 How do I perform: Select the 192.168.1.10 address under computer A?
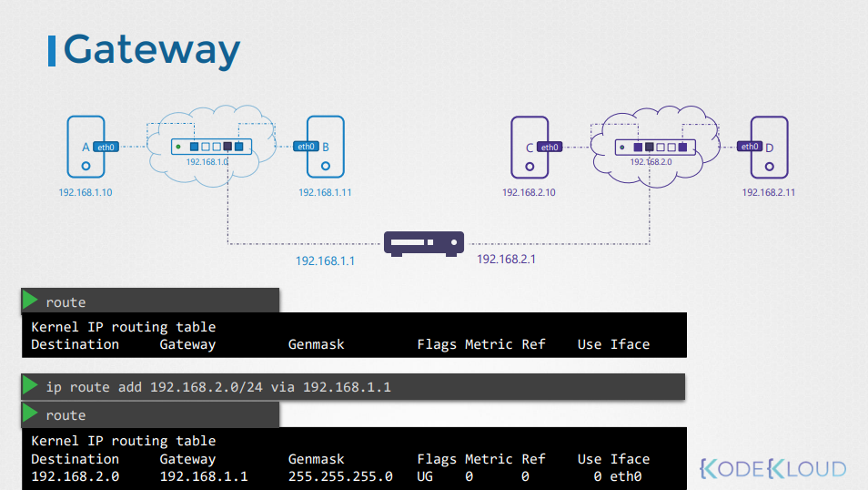coord(86,193)
